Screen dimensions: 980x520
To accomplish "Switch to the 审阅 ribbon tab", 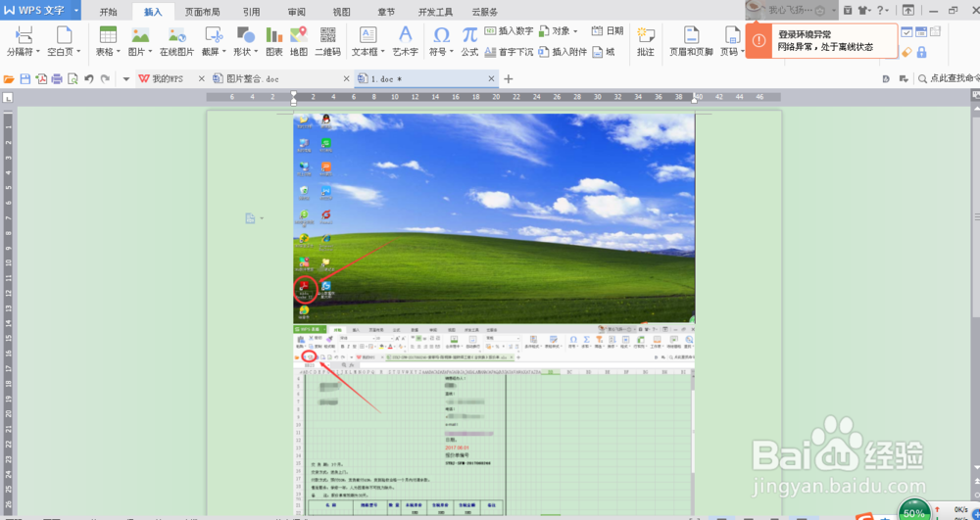I will tap(297, 12).
